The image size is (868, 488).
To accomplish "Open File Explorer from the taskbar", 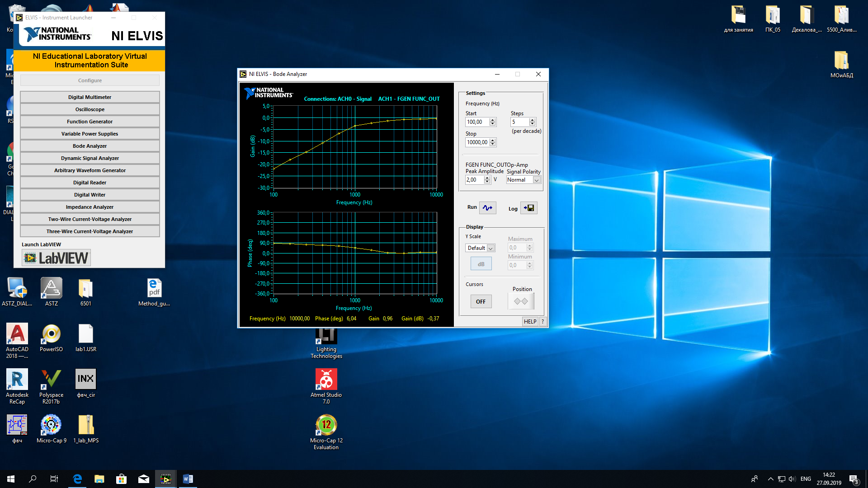I will click(99, 479).
